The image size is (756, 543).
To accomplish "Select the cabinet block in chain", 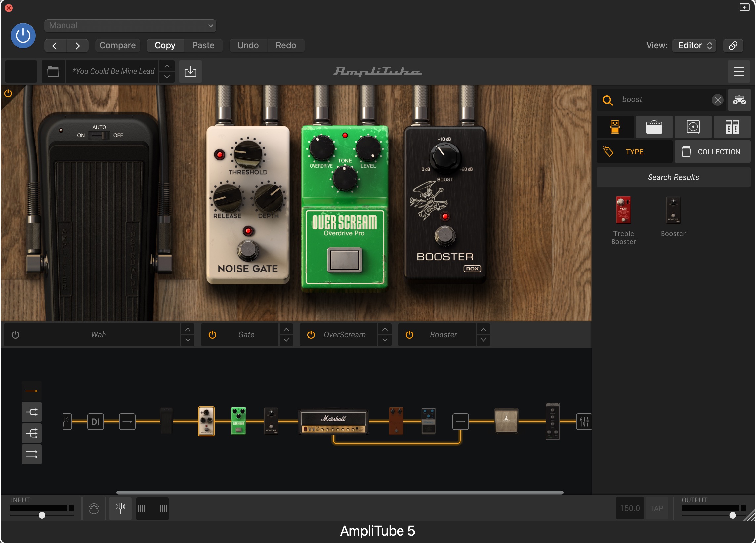I will [x=506, y=421].
